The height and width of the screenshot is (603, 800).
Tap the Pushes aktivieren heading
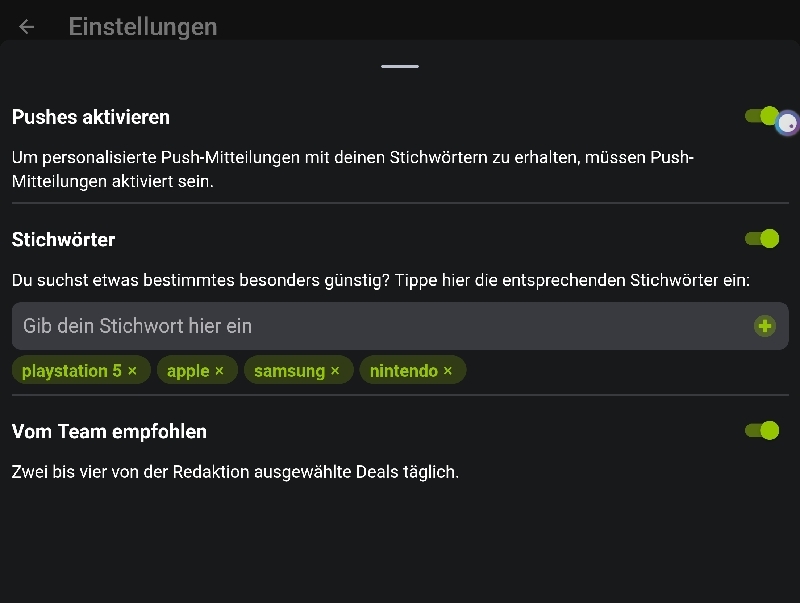pos(91,117)
